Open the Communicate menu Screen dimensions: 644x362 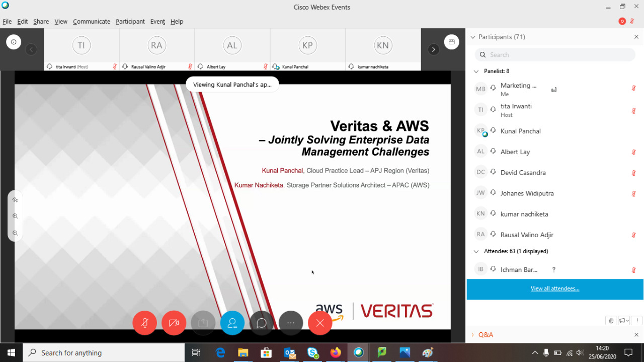(92, 22)
